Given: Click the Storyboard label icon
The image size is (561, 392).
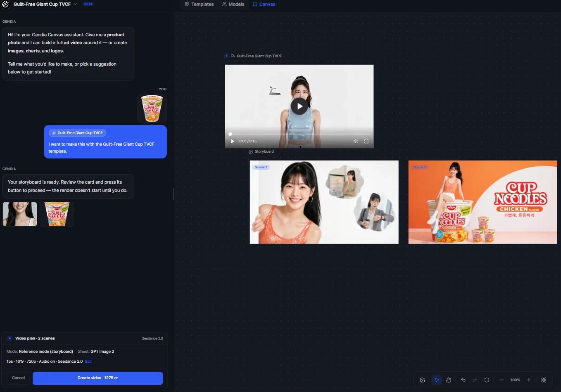Looking at the screenshot, I should [251, 151].
